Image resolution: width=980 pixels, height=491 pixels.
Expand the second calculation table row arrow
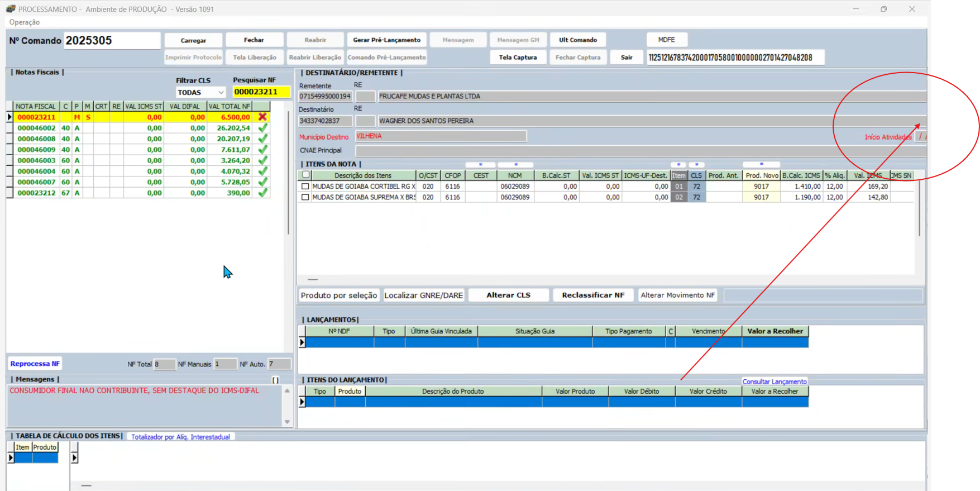(74, 458)
